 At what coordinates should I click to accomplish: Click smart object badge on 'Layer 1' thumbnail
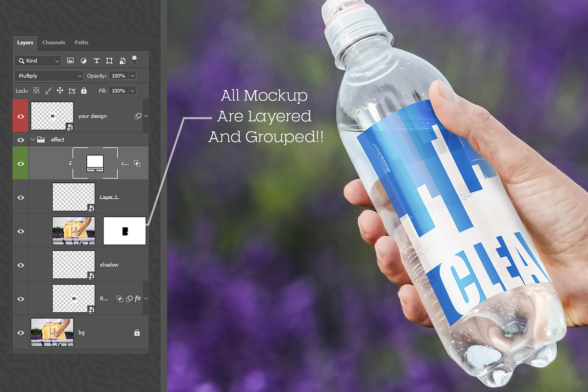tap(91, 208)
